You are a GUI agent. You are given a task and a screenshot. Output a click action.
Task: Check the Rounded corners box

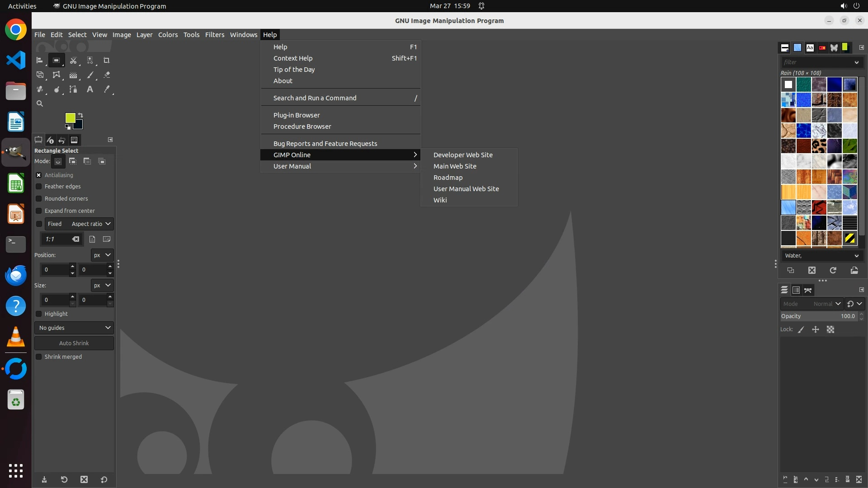39,198
